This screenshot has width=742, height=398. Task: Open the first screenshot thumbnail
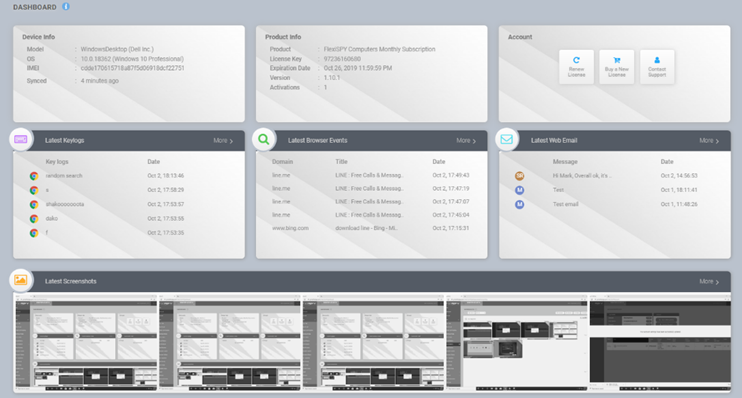(86, 343)
